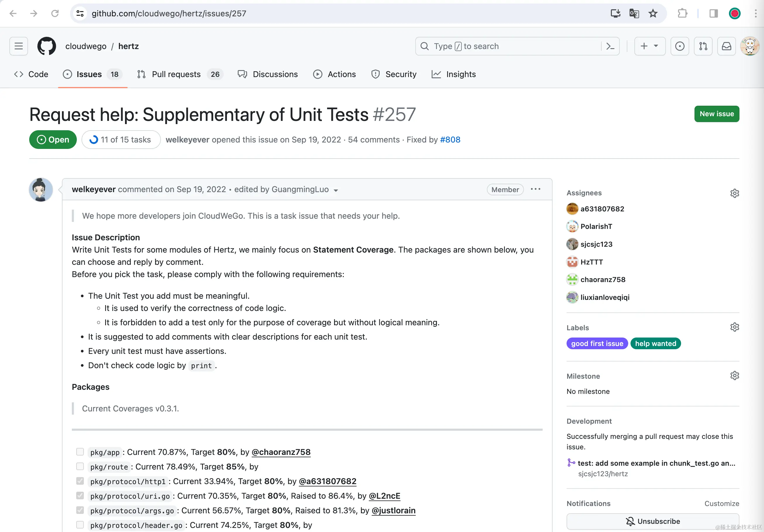
Task: Open the linked #808 pull request
Action: click(450, 140)
